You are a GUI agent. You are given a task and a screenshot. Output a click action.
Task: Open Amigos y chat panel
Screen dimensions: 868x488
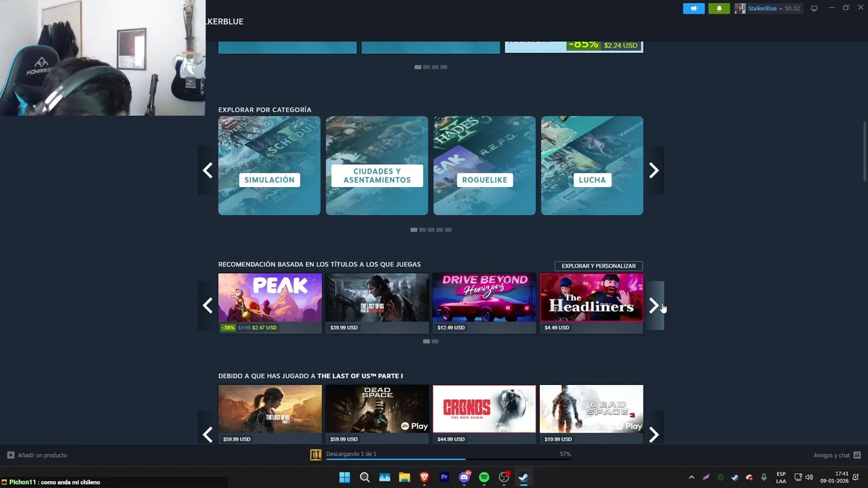pos(831,455)
